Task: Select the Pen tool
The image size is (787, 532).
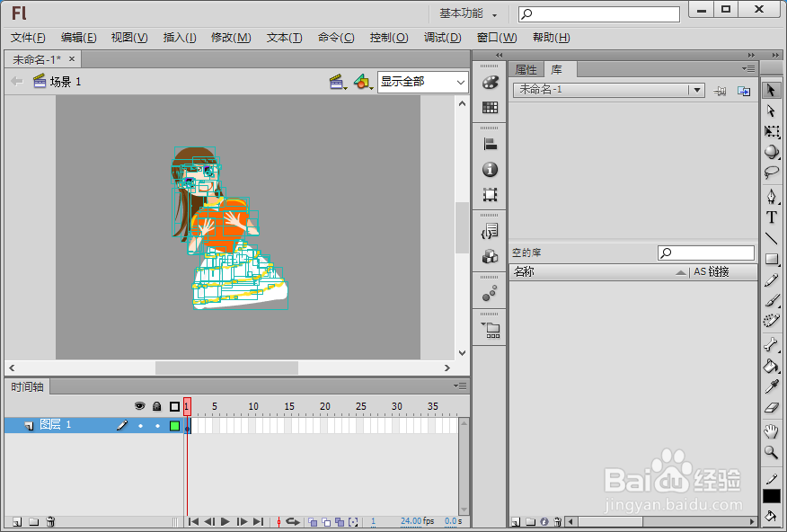Action: (x=772, y=196)
